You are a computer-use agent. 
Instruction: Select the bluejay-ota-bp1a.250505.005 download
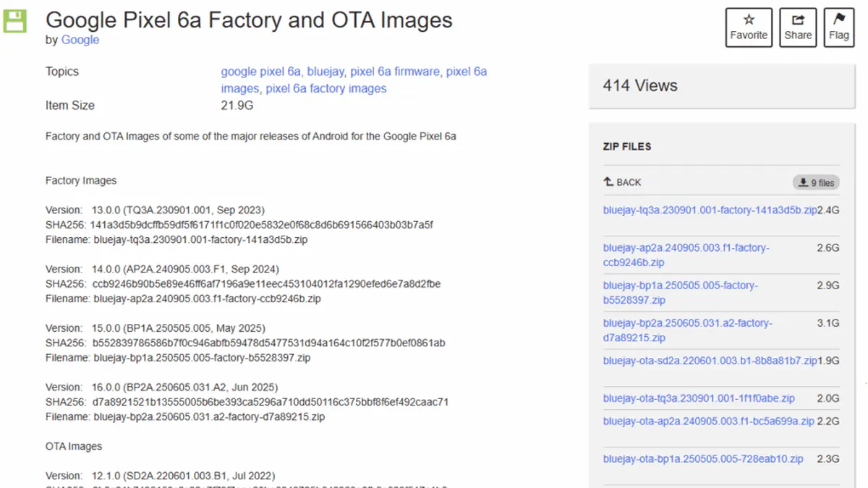click(702, 458)
